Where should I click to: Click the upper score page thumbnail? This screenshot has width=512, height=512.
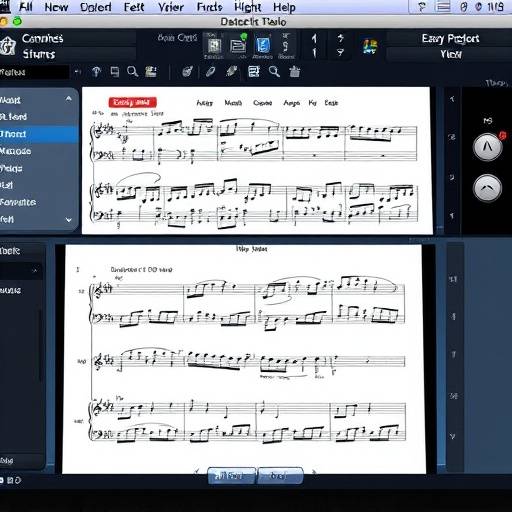pos(257,161)
